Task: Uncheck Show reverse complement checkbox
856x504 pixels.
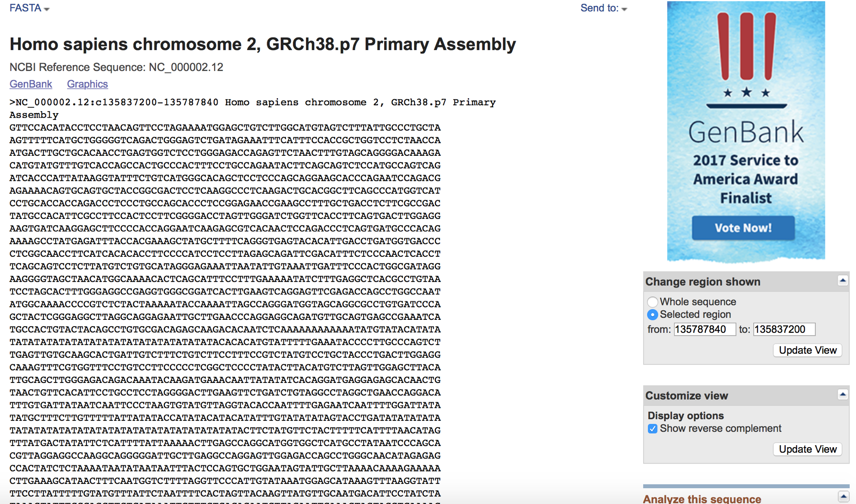Action: click(652, 429)
